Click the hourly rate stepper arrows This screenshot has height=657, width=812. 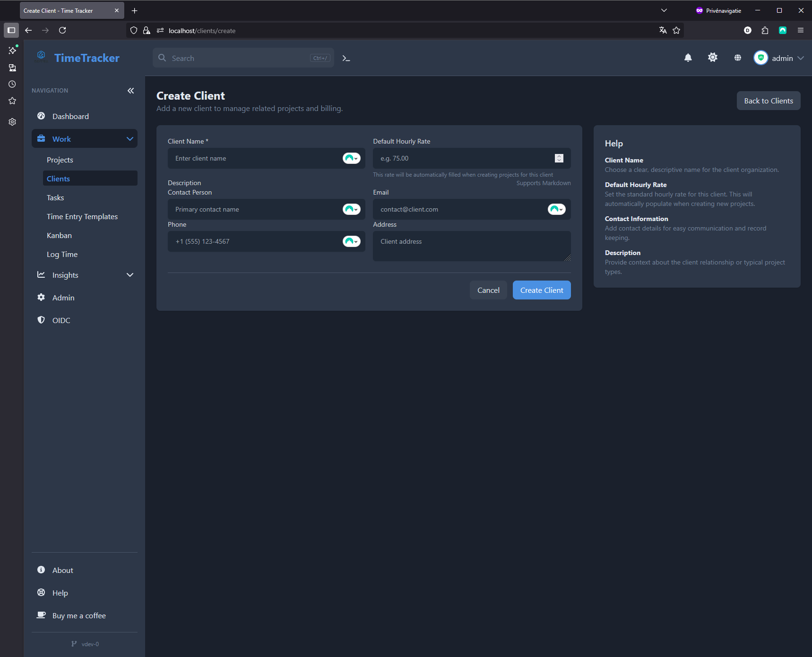[559, 158]
